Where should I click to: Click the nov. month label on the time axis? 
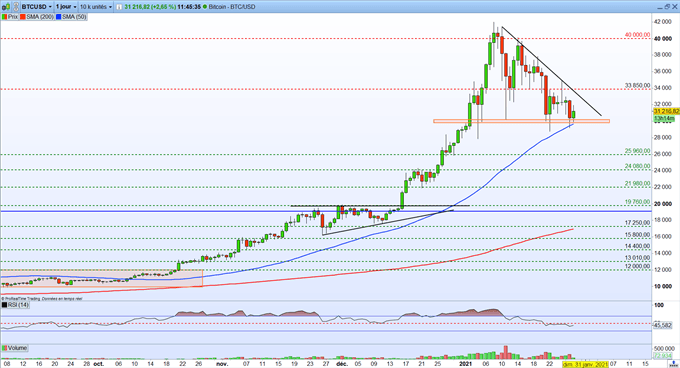click(x=222, y=364)
